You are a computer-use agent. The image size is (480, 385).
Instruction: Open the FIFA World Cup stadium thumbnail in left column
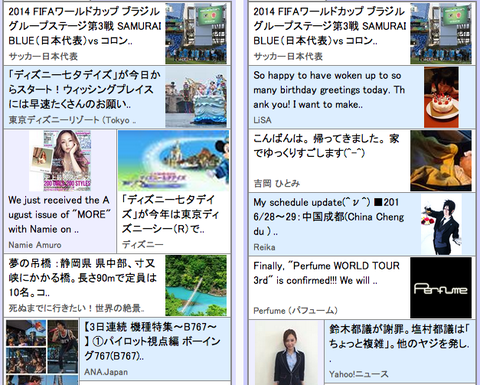(x=196, y=33)
